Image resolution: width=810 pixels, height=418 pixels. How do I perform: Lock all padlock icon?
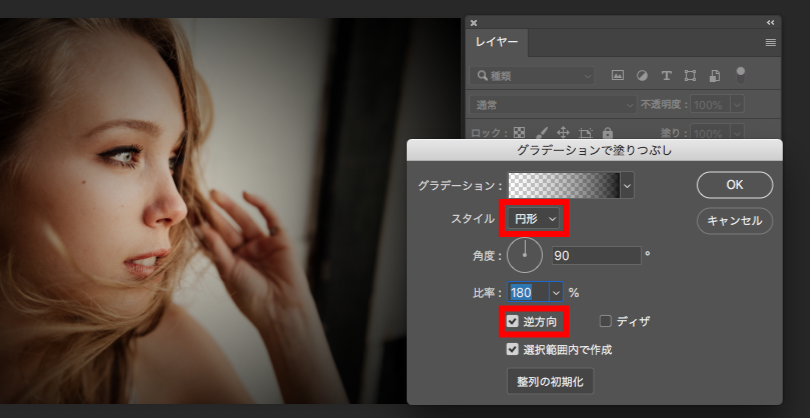pyautogui.click(x=608, y=133)
